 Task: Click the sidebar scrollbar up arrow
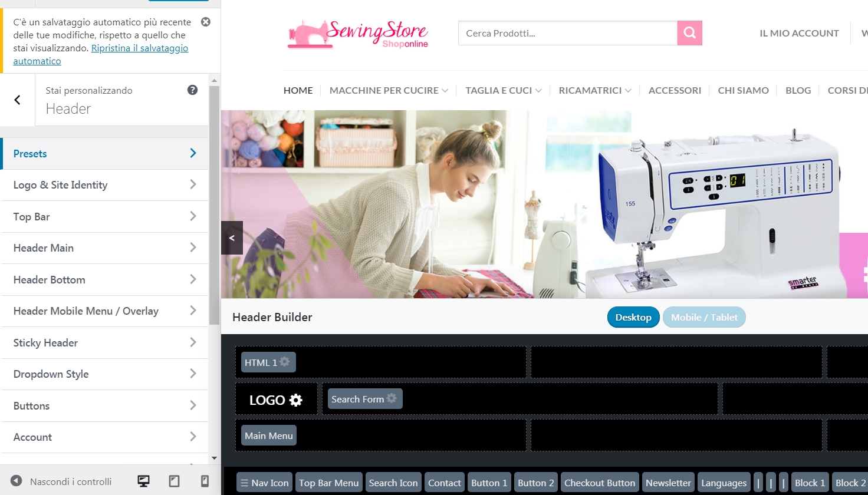[214, 80]
